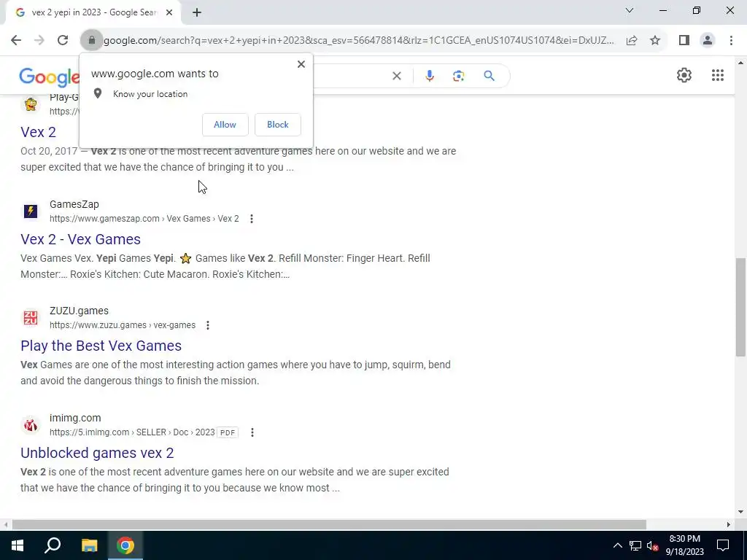Open Google search settings gear
Screen dimensions: 747x560
tap(684, 75)
